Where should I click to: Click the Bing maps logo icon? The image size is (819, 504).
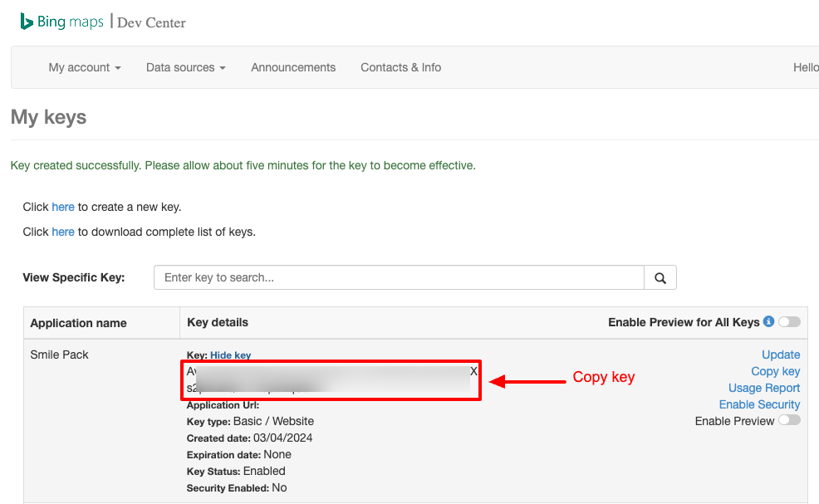click(x=26, y=22)
